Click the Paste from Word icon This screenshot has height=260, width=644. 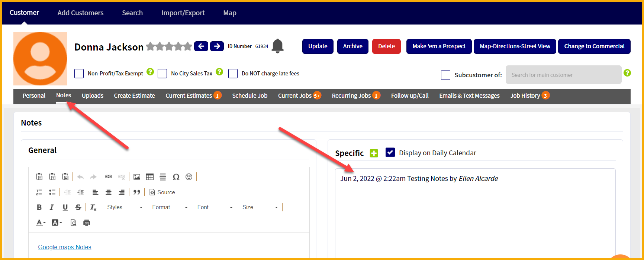[65, 177]
